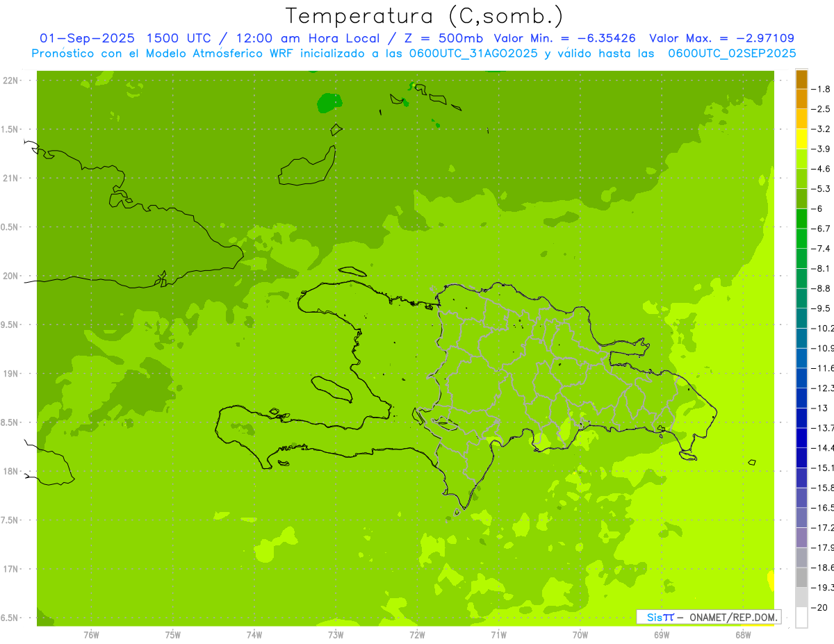
Task: Click the '-6' colorbar value
Action: 817,208
